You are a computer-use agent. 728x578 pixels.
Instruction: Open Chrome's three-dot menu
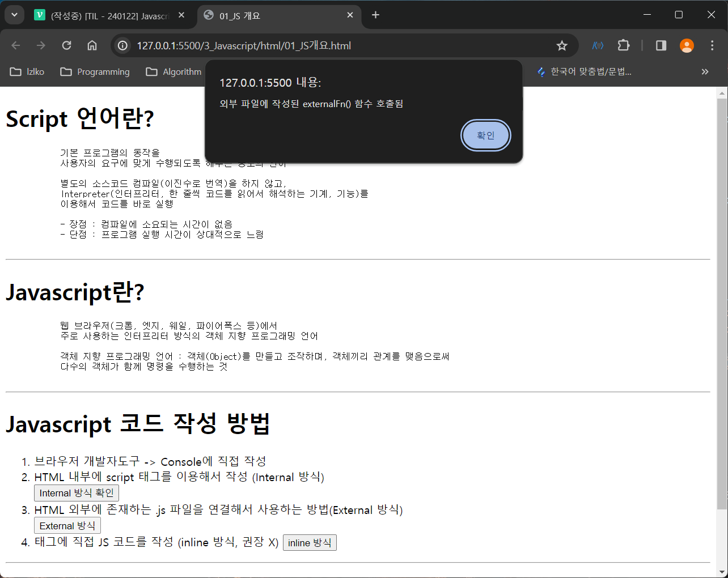pos(712,45)
